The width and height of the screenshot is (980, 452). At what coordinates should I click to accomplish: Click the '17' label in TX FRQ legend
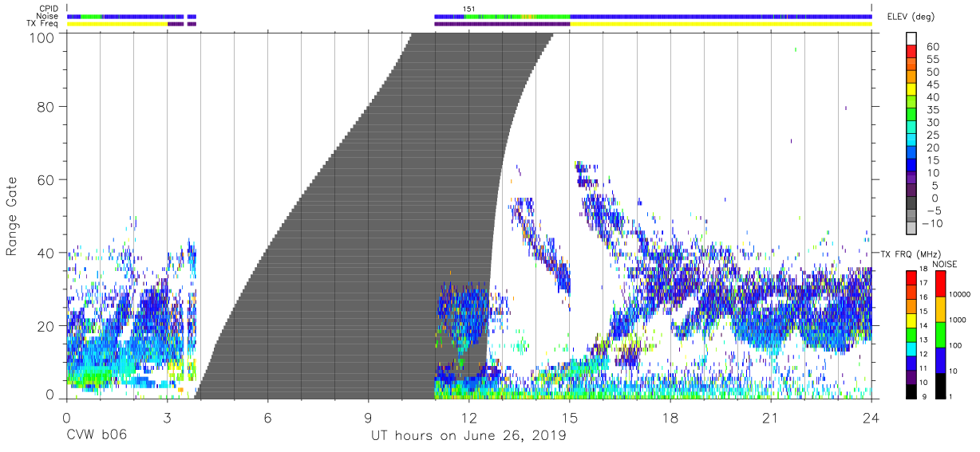pos(923,283)
